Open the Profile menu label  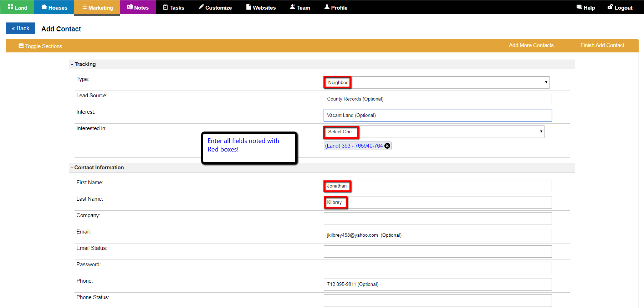click(339, 7)
